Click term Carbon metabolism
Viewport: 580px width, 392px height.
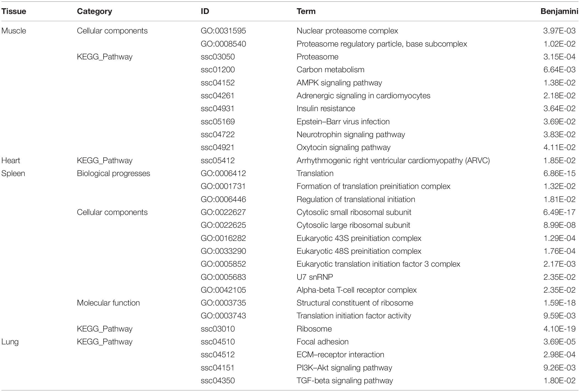(x=330, y=70)
